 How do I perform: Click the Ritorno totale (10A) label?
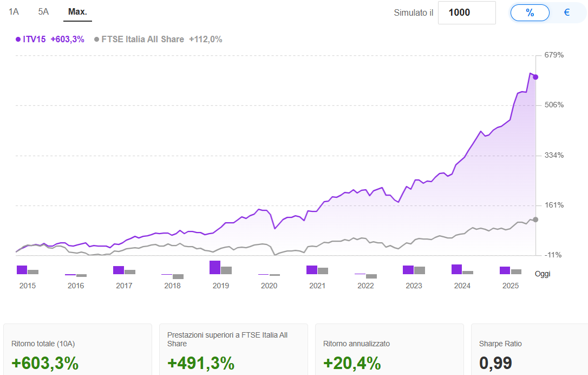[x=43, y=344]
